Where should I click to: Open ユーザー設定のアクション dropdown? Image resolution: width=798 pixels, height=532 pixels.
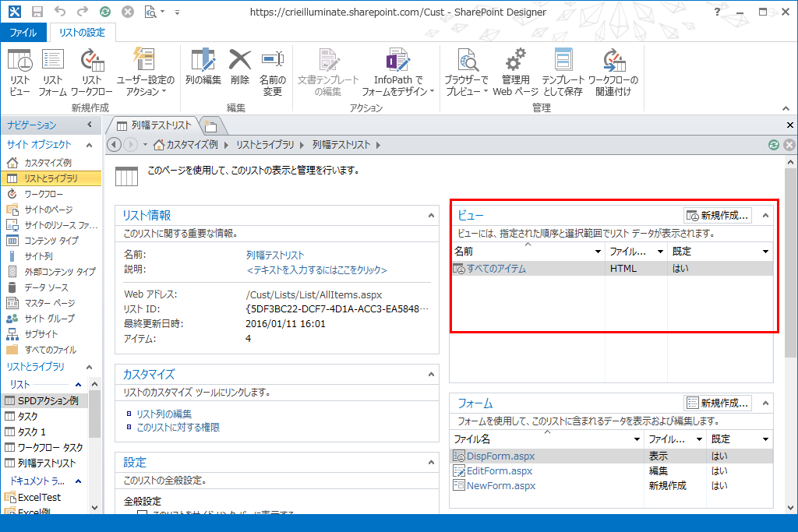[146, 85]
